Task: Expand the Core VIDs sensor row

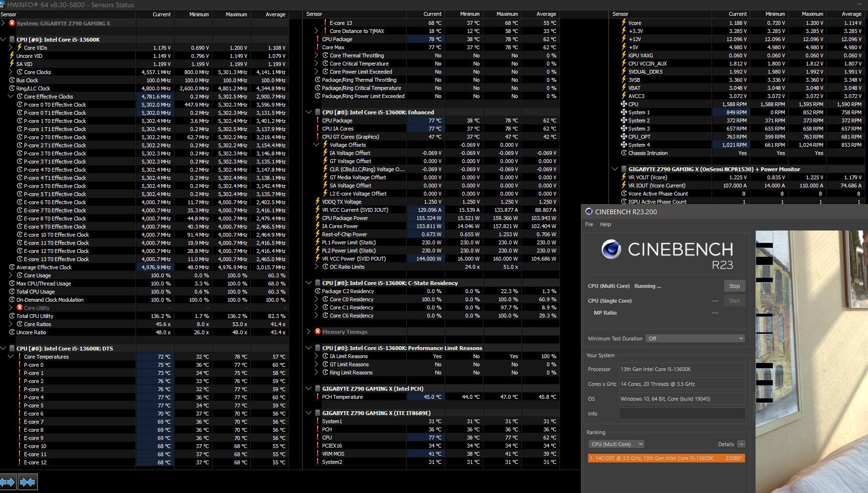Action: pos(11,48)
